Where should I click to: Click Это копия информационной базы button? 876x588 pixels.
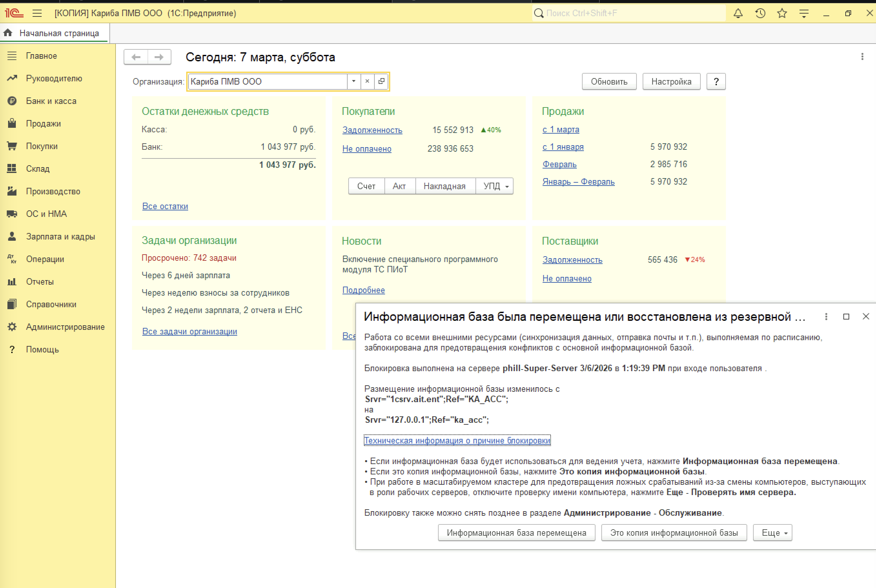[x=674, y=533]
